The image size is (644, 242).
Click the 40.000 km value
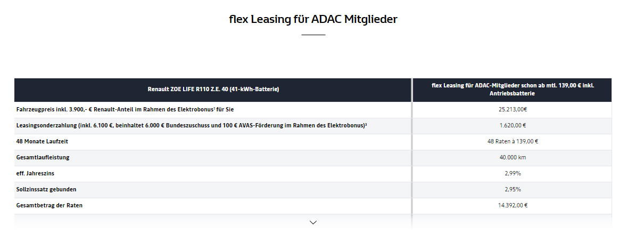[x=512, y=157]
